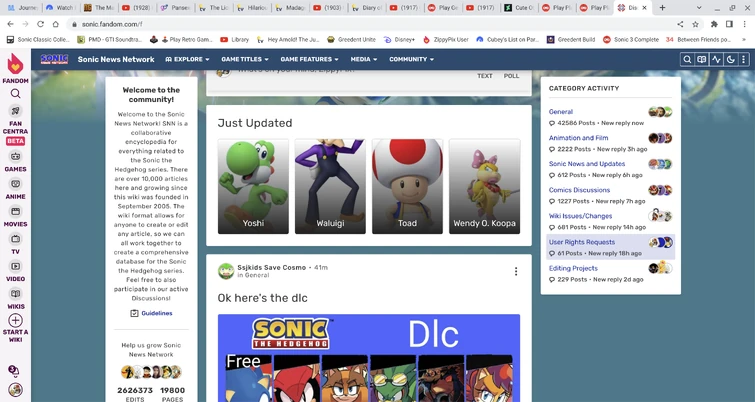
Task: Open the Wendy O. Koopa card
Action: pos(484,186)
